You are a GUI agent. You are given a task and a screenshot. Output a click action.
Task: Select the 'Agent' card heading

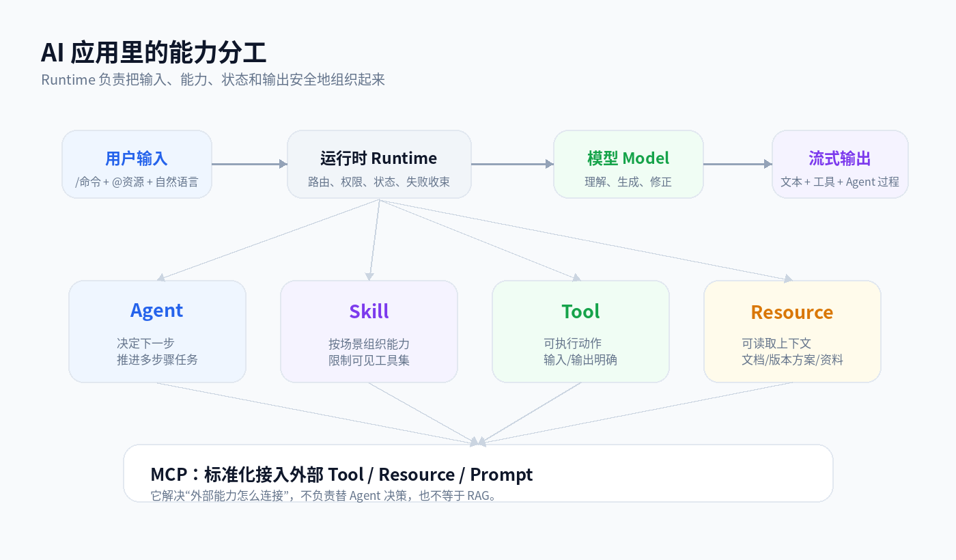157,311
